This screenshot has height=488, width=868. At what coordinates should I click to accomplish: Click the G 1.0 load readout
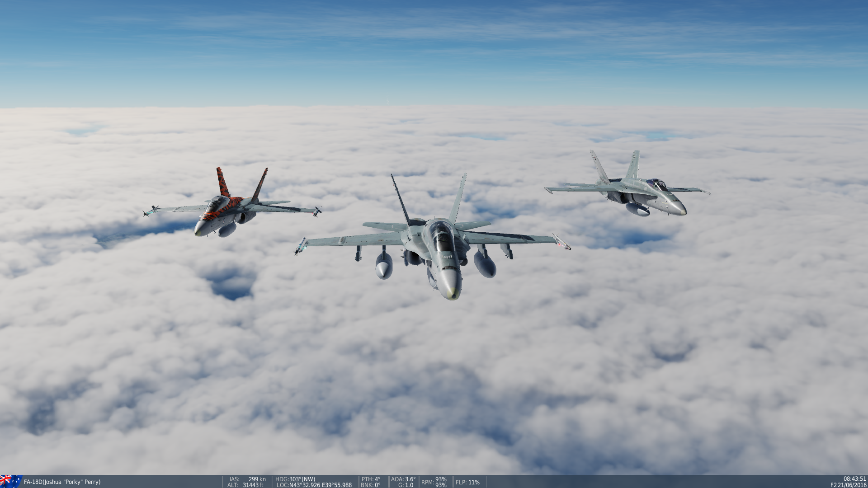[x=405, y=485]
